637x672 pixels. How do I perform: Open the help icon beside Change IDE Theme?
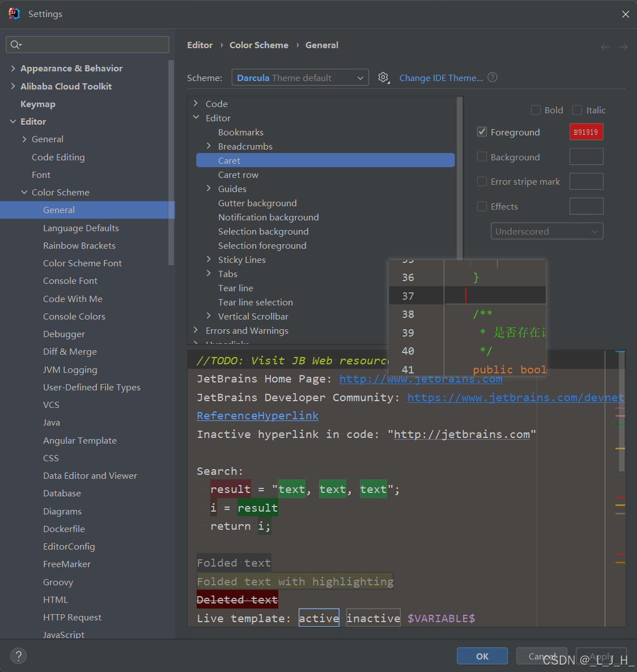(492, 77)
